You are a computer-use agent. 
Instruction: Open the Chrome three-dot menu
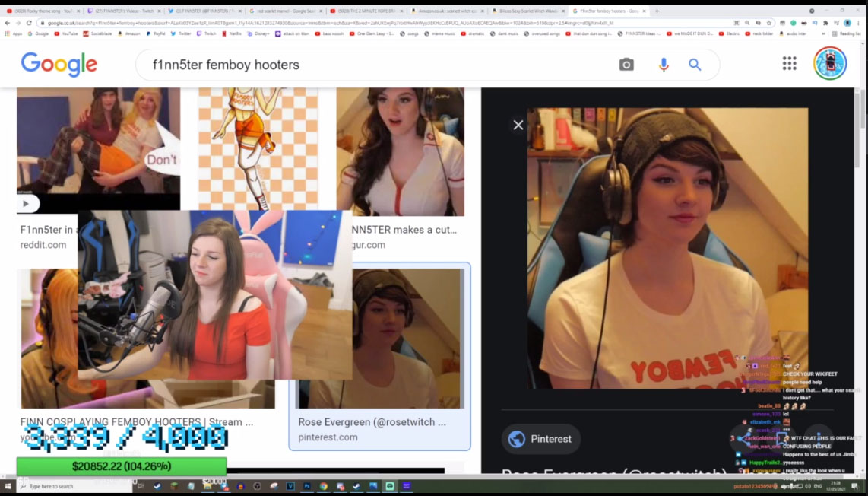click(859, 24)
